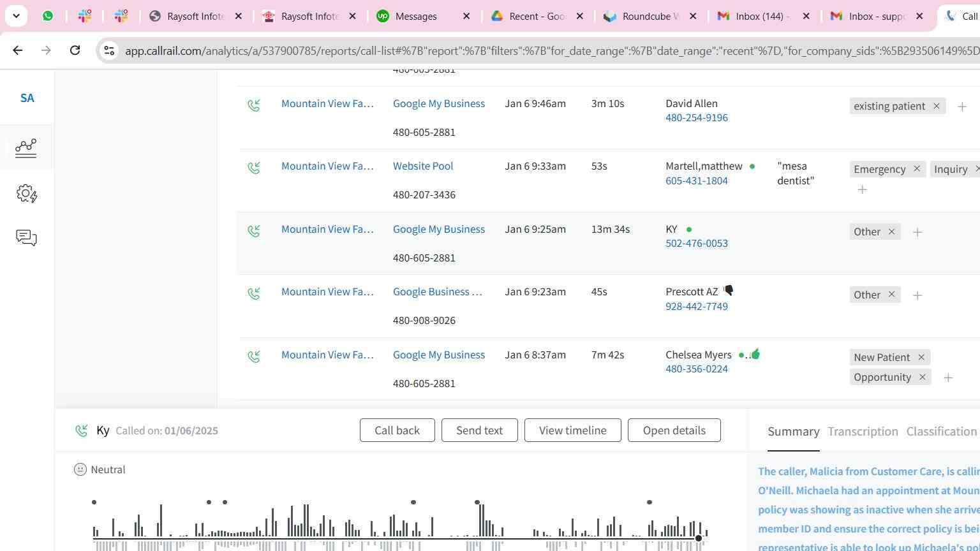The height and width of the screenshot is (551, 980).
Task: Click the browser back arrow
Action: click(x=17, y=50)
